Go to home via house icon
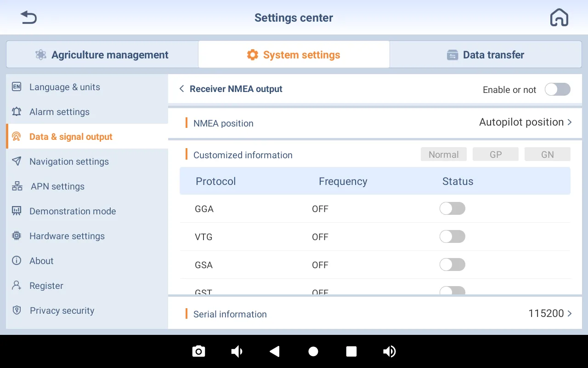 [x=559, y=18]
